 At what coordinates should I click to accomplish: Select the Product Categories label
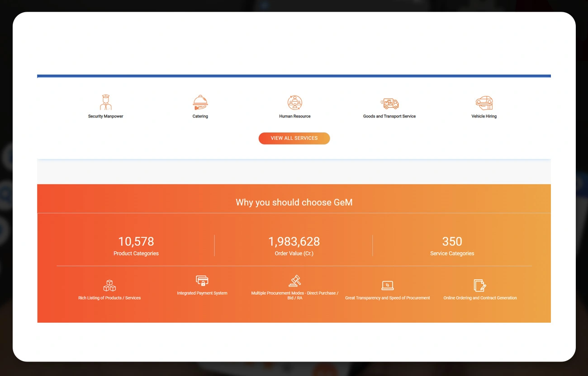(136, 254)
